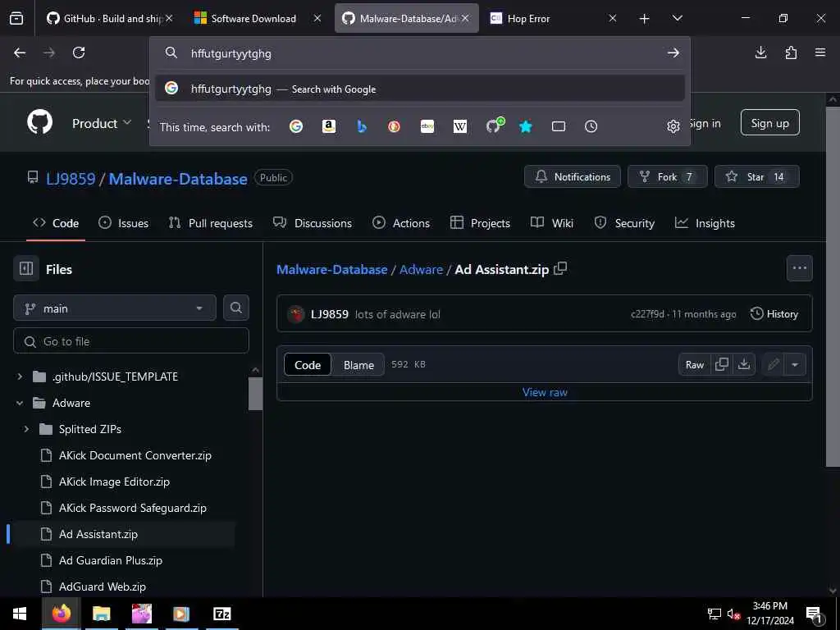Screen dimensions: 840x630
Task: Search bookmarks with star icon
Action: click(526, 126)
